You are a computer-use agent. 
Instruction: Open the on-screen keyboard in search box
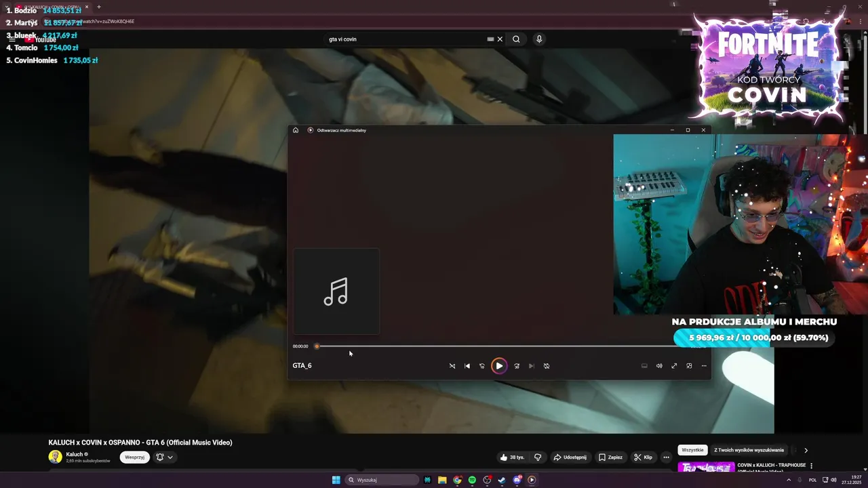tap(490, 39)
